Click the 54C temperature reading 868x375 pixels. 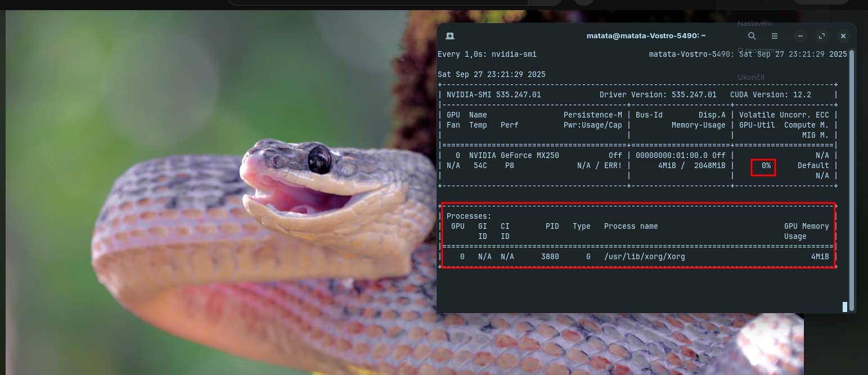(480, 166)
